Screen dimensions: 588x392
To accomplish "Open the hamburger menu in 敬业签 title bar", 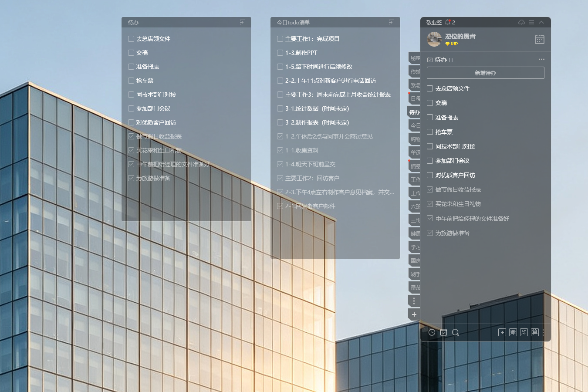I will [531, 22].
